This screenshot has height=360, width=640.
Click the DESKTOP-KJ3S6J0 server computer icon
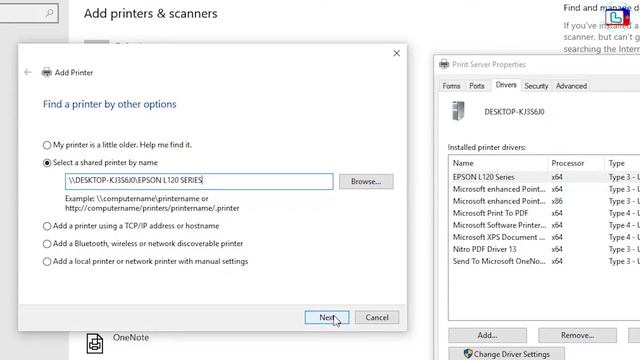click(x=458, y=111)
